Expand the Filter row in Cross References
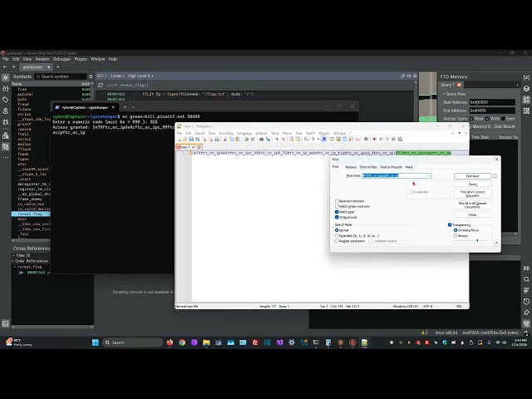The height and width of the screenshot is (399, 532). click(13, 255)
